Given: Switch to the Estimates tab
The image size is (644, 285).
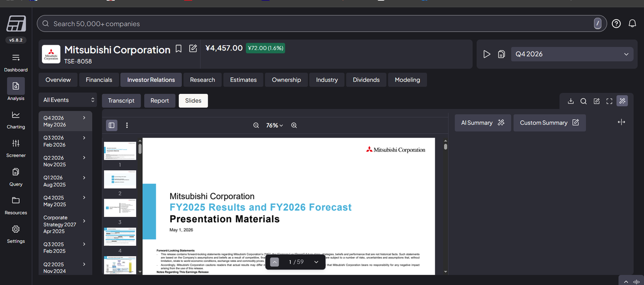Looking at the screenshot, I should tap(243, 80).
